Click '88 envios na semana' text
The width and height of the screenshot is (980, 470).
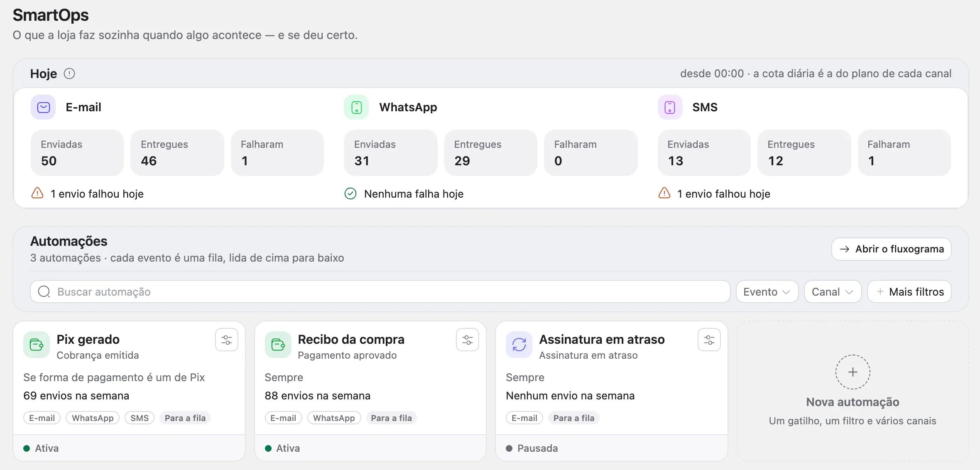tap(317, 396)
